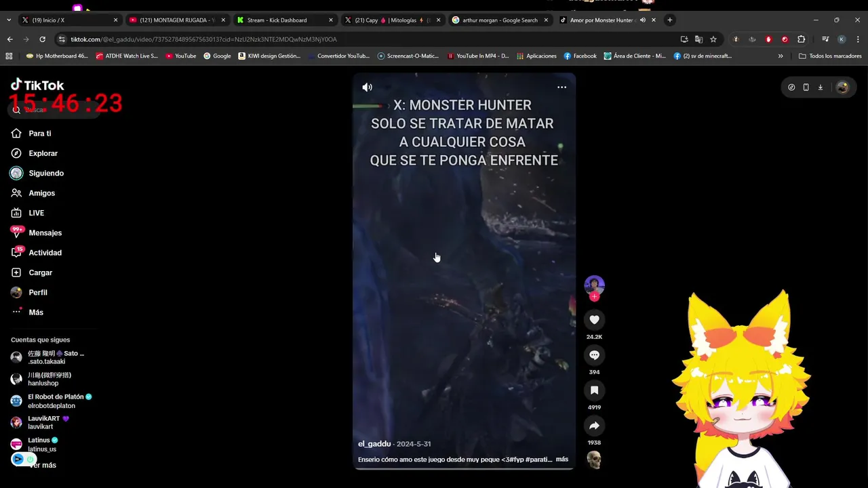
Task: Click TikTok download app icon
Action: pyautogui.click(x=820, y=87)
